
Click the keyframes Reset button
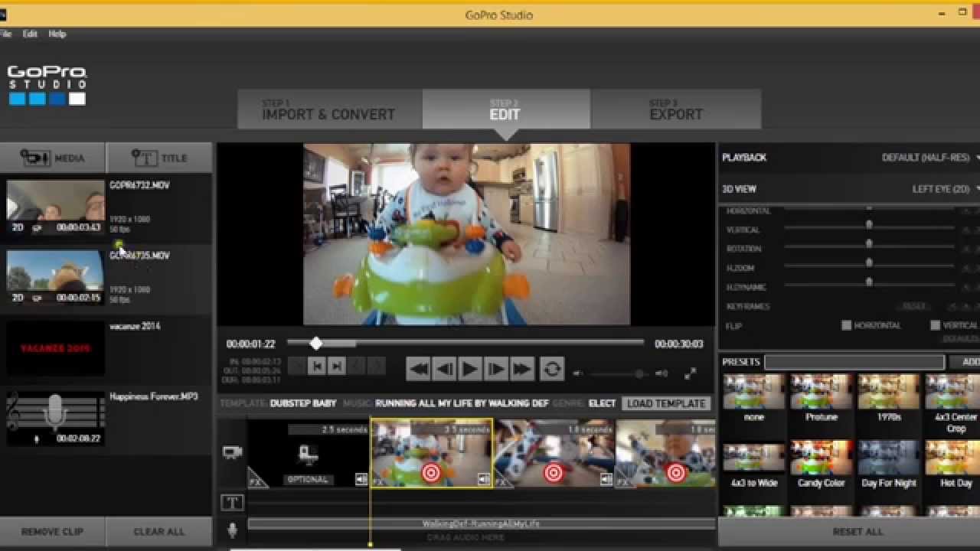[x=914, y=306]
